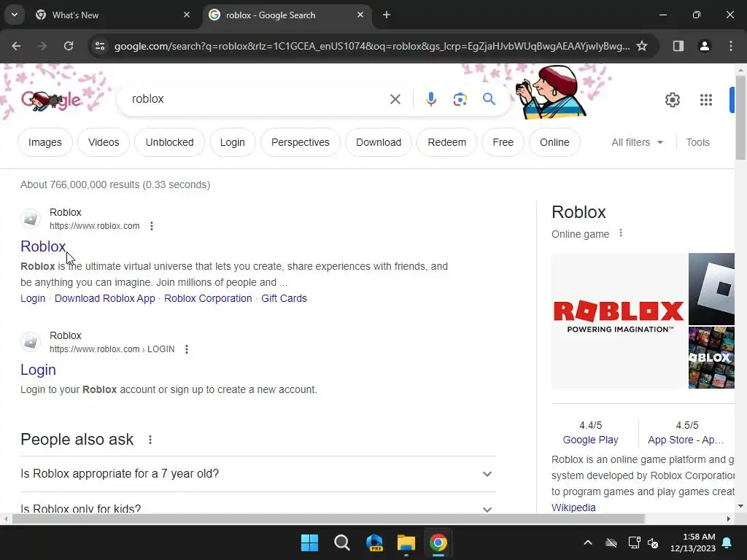Screen dimensions: 747x560
Task: Open the App Store rating link
Action: tap(686, 440)
